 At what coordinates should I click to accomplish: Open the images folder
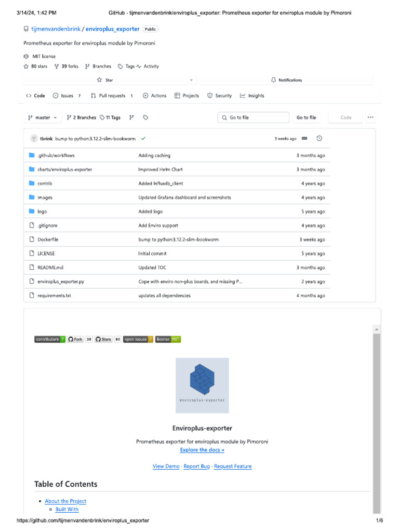point(45,197)
